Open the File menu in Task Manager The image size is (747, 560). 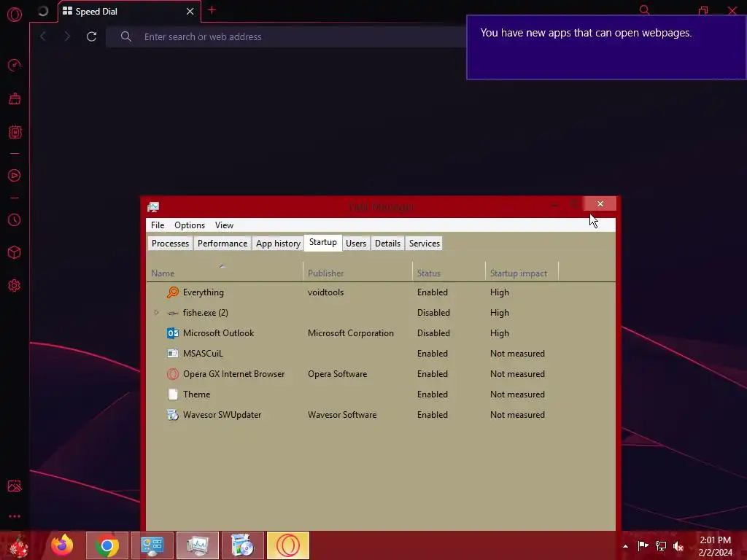pos(158,225)
